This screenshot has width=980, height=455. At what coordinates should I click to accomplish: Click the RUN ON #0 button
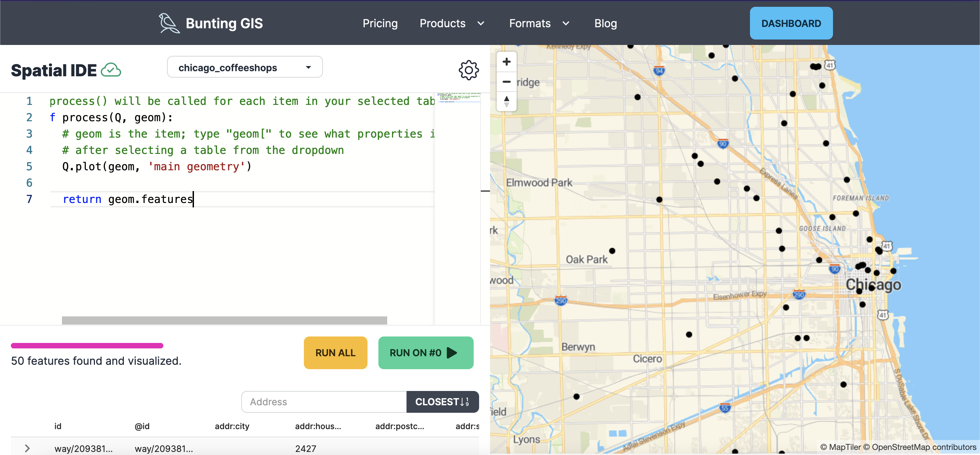point(425,352)
